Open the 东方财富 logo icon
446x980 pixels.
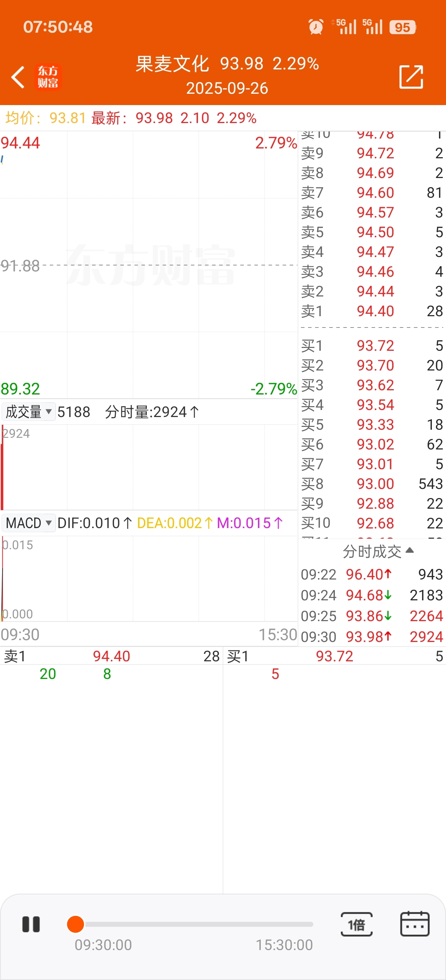tap(48, 77)
